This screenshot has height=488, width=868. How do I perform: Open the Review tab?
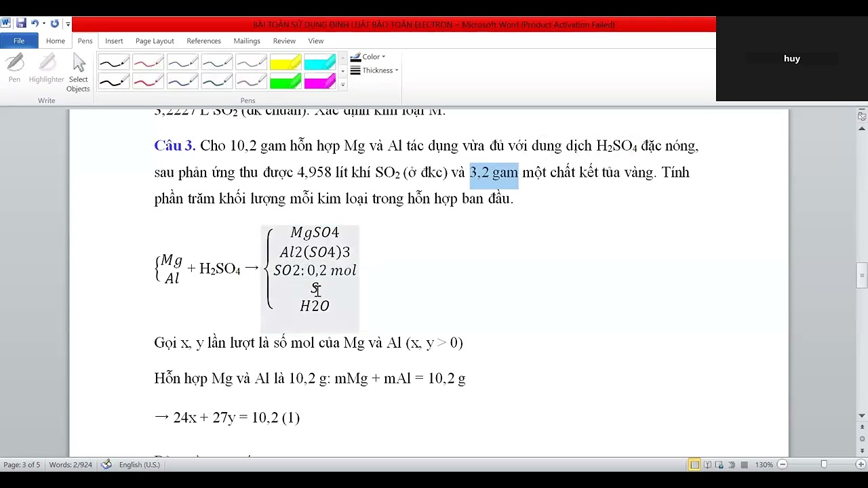(x=284, y=41)
